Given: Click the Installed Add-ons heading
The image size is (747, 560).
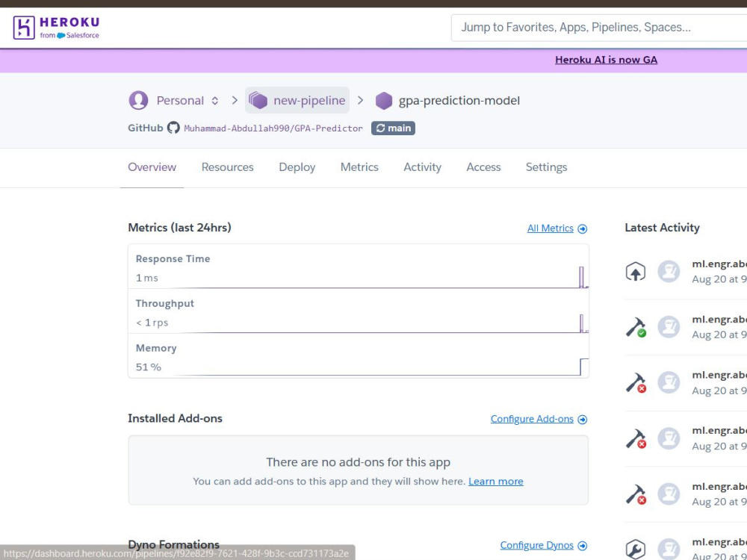Looking at the screenshot, I should tap(175, 419).
